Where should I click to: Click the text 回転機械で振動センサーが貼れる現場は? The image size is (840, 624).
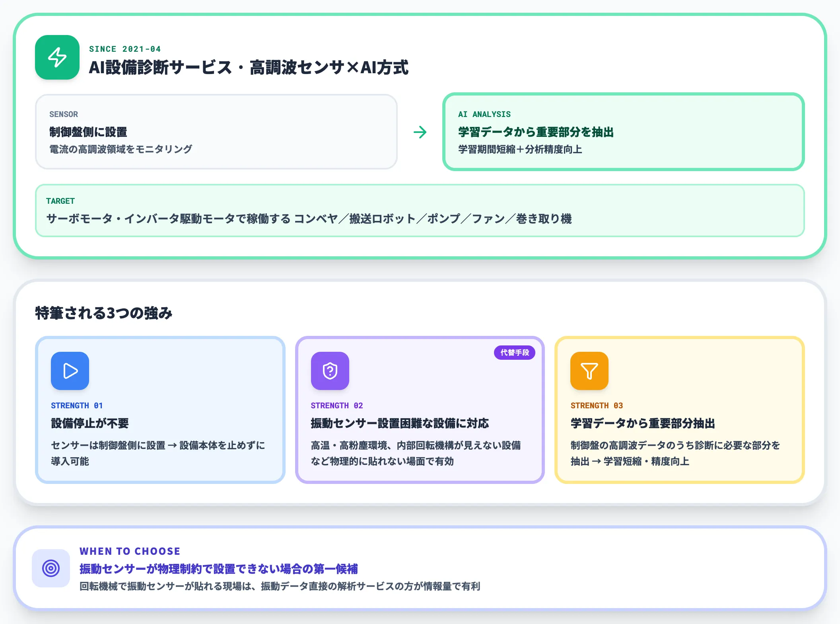(280, 586)
